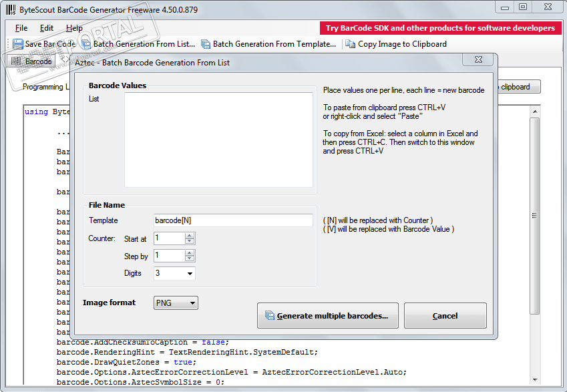This screenshot has height=392, width=567.
Task: Click the Batch Generation From Template icon
Action: pyautogui.click(x=206, y=44)
